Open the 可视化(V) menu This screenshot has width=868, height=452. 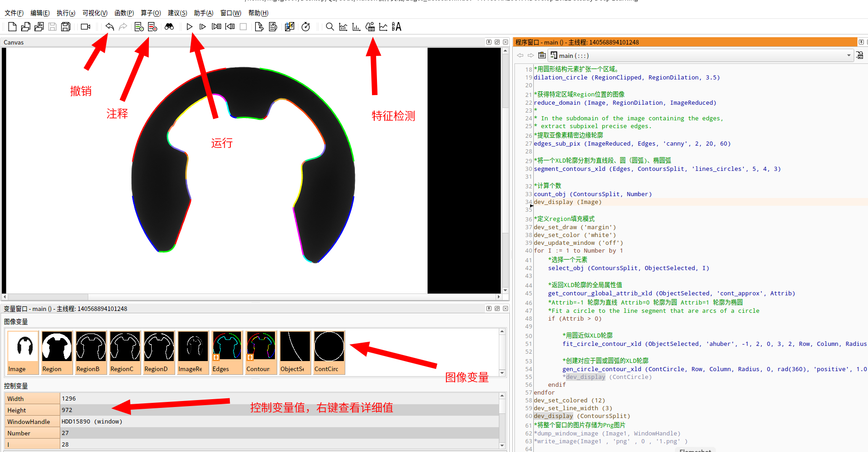point(95,13)
